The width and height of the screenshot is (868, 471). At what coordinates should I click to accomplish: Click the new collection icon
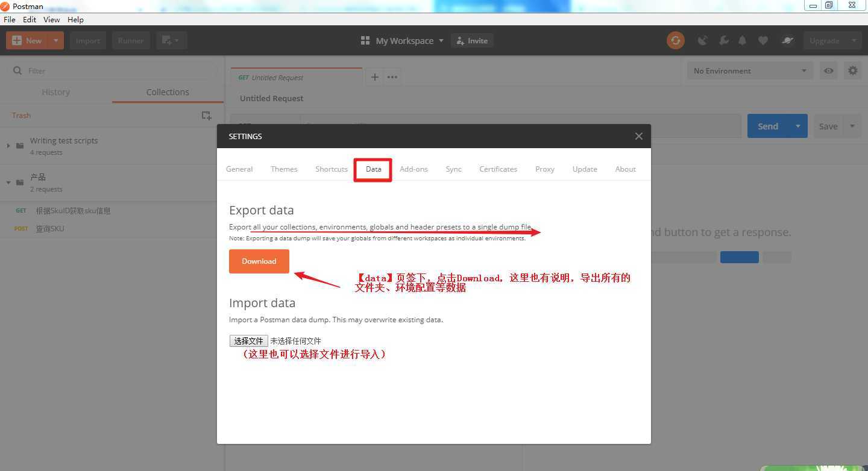coord(206,115)
